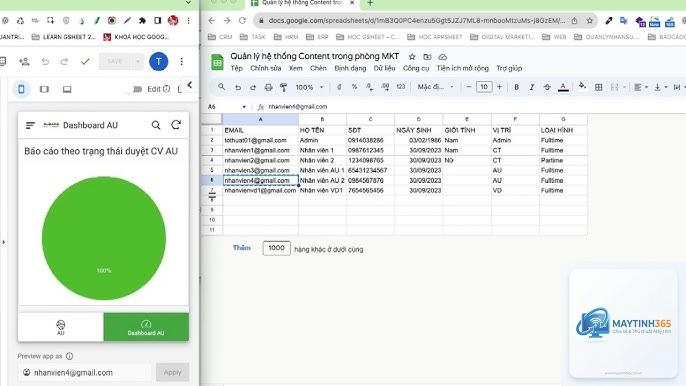This screenshot has width=686, height=386.
Task: Star the spreadsheet document
Action: click(x=412, y=57)
